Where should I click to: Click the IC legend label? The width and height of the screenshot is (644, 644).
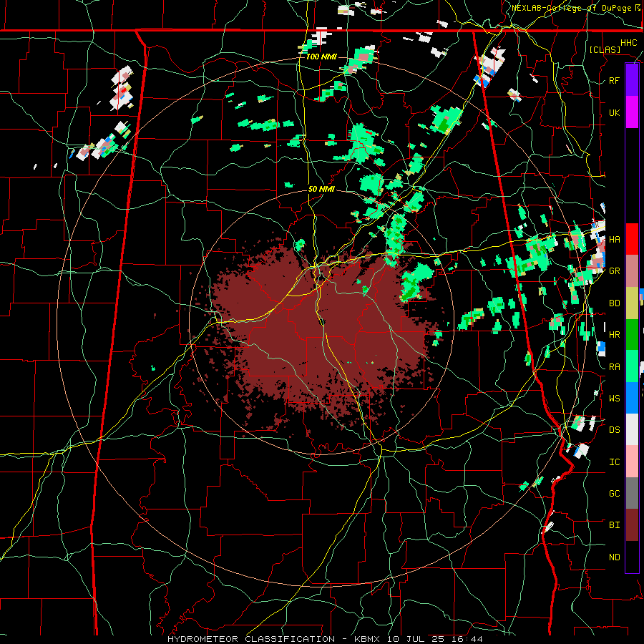[614, 462]
